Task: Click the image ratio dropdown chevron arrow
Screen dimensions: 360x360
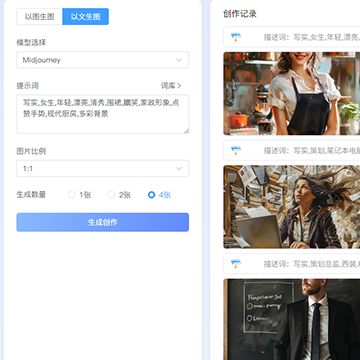Action: coord(179,168)
